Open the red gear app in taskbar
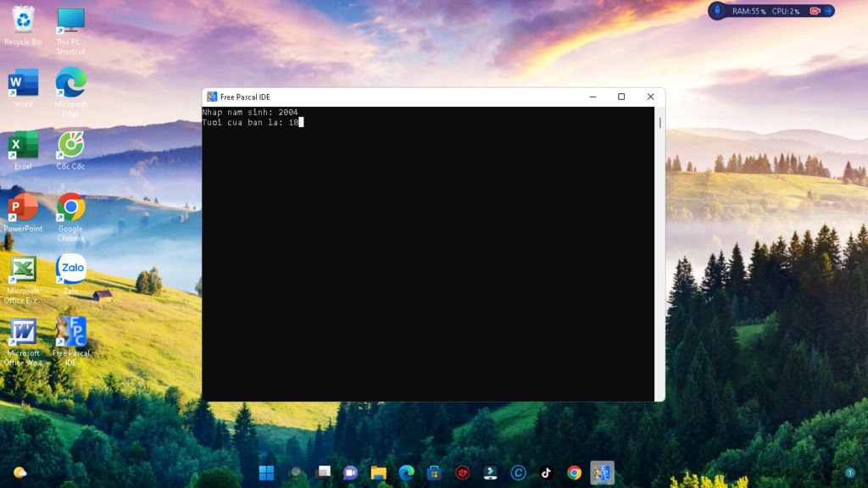Screen dimensions: 868x488 (462, 473)
